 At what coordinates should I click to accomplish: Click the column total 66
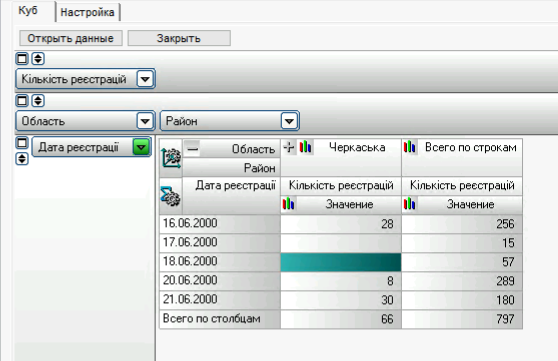pos(341,319)
